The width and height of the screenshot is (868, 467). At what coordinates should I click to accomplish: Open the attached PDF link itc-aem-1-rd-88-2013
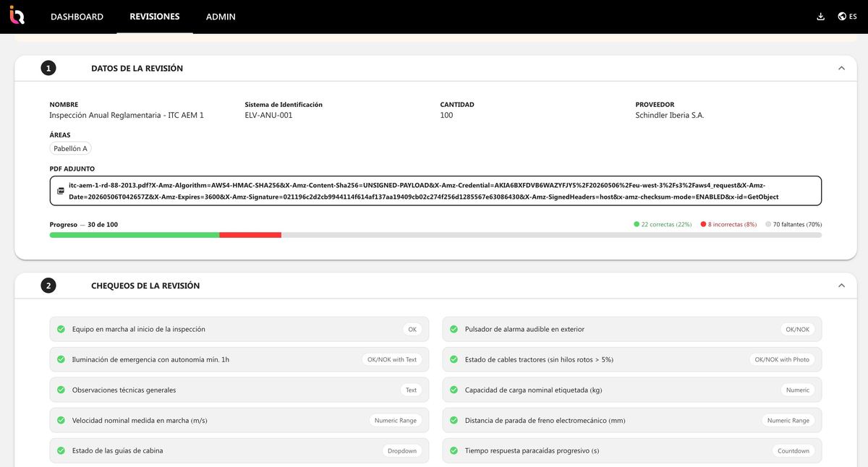[436, 191]
